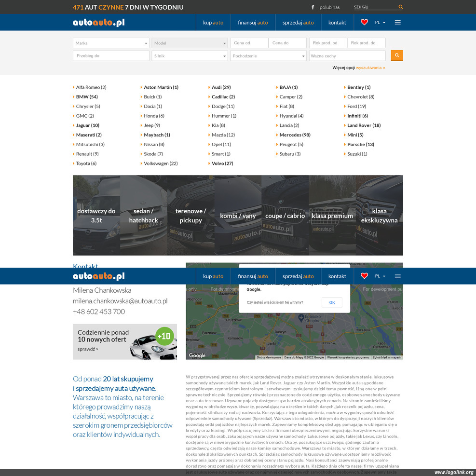Click 'Skróty klawiszowe' on the map
476x476 pixels.
[269, 357]
